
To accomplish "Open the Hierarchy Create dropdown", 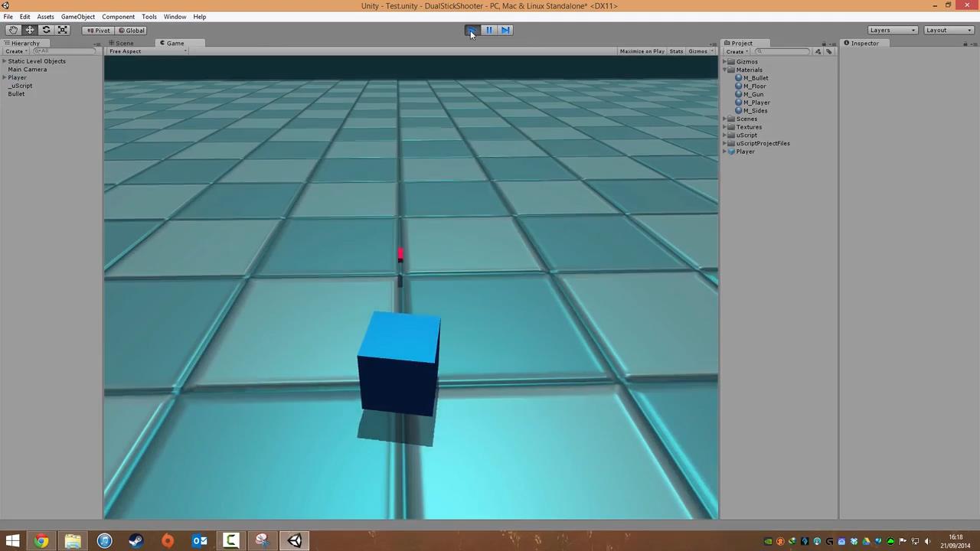I will 16,51.
